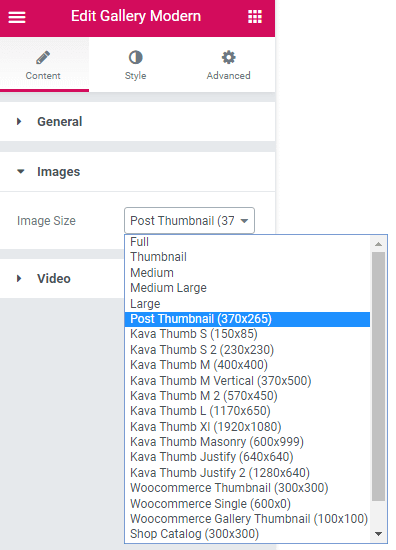Viewport: 396px width, 550px height.
Task: Expand the Video section
Action: point(62,279)
